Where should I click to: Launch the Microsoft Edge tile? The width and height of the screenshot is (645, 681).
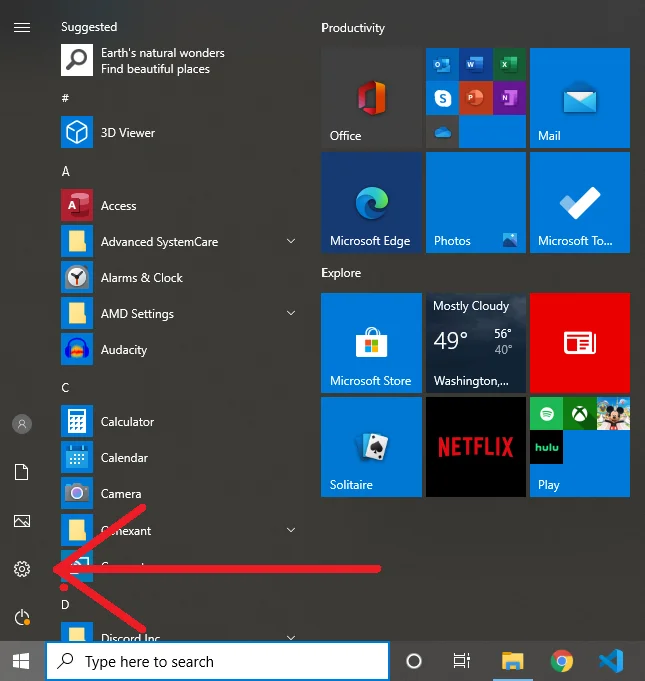371,202
